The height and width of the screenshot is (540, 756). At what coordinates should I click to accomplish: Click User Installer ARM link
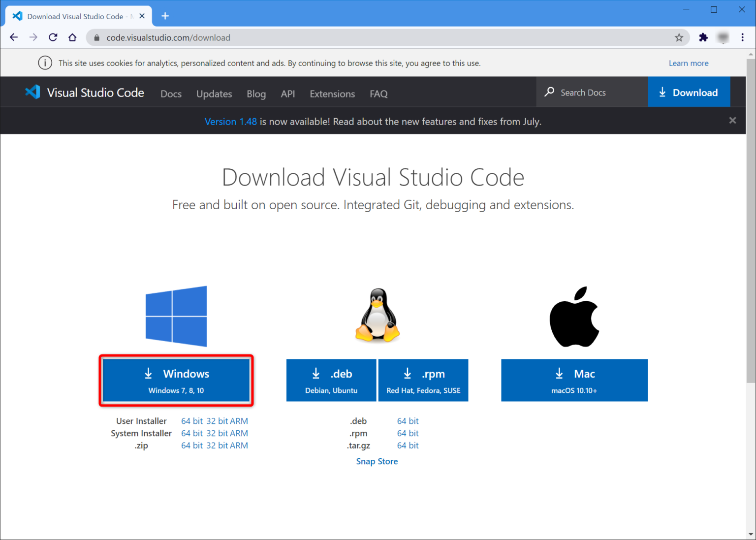point(239,421)
